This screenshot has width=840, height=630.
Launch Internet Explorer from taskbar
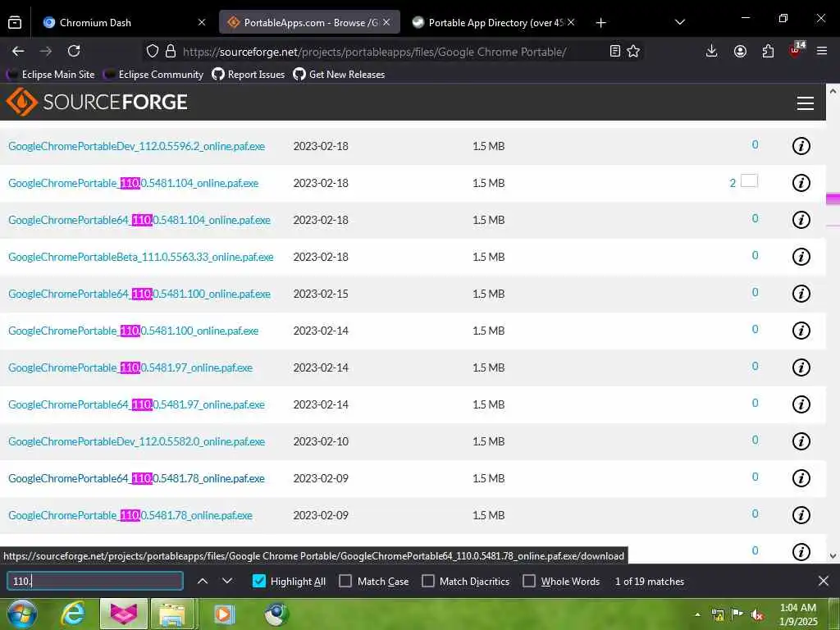click(x=72, y=614)
